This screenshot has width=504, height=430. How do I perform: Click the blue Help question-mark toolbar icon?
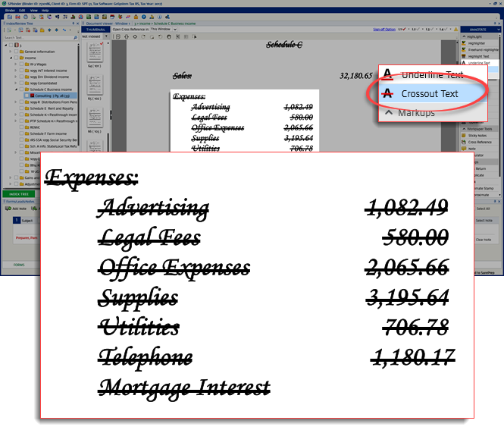[x=144, y=17]
